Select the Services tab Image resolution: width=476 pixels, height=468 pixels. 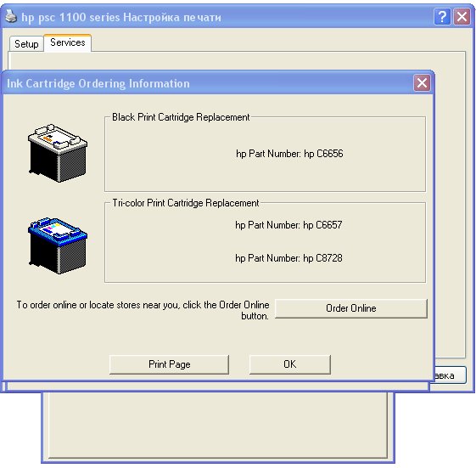pyautogui.click(x=67, y=42)
